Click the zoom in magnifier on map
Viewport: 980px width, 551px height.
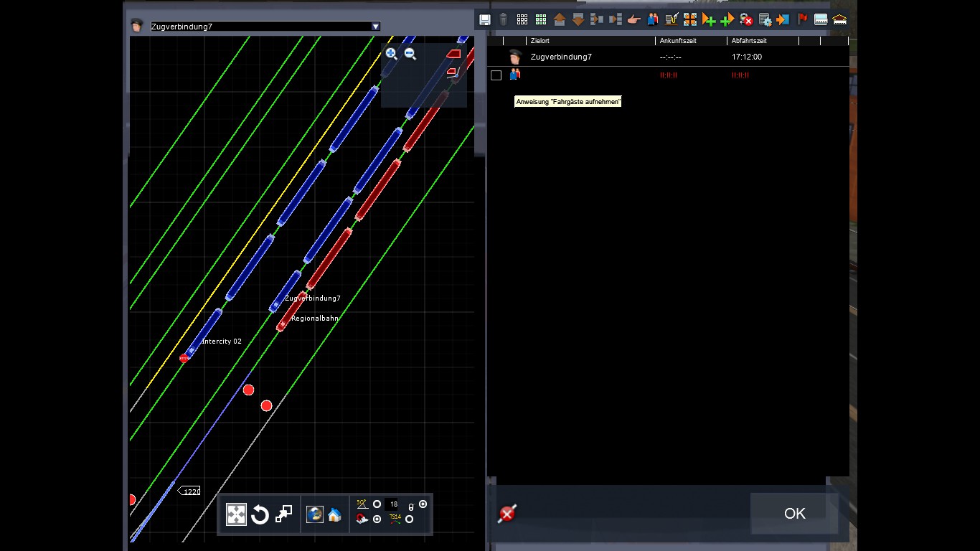click(x=391, y=54)
